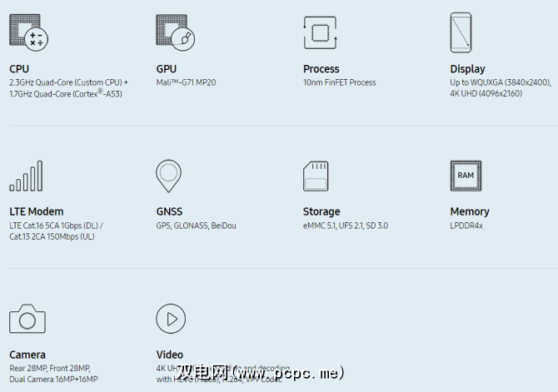558x392 pixels.
Task: Click the CPU heading text
Action: (x=19, y=69)
